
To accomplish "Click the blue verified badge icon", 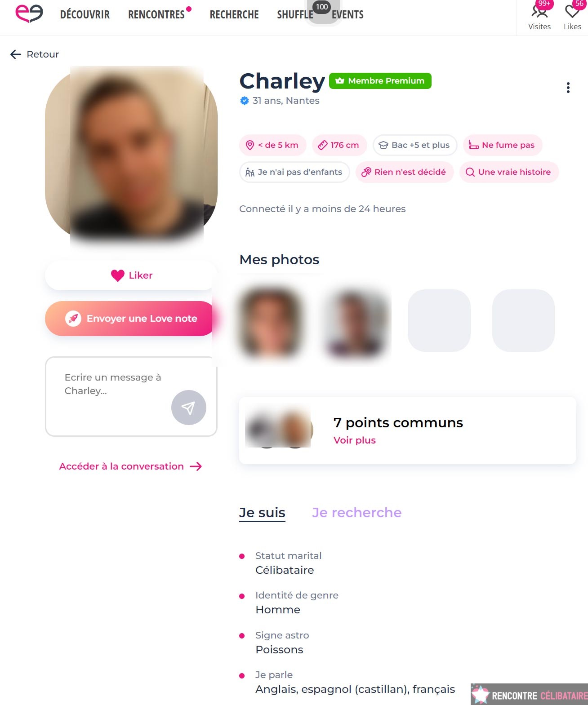I will point(244,101).
